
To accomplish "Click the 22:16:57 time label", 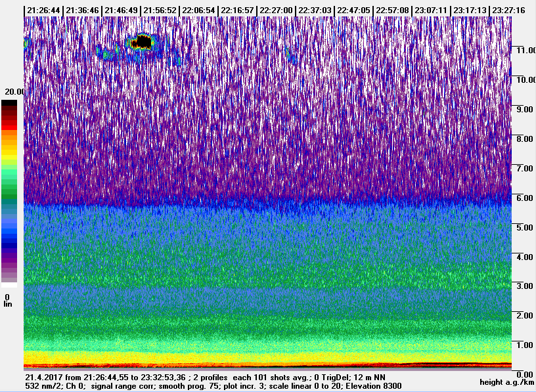I will coord(237,11).
